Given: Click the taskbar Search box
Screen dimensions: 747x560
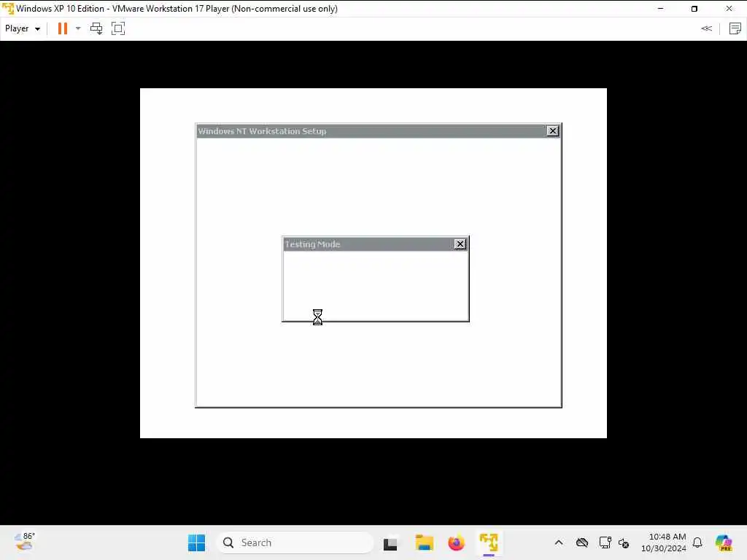Looking at the screenshot, I should (295, 542).
